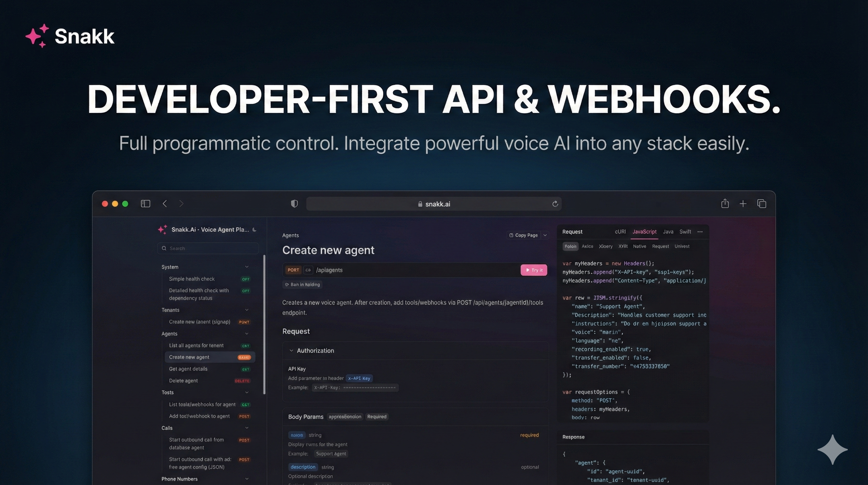Show the tab overview icon

click(x=761, y=204)
